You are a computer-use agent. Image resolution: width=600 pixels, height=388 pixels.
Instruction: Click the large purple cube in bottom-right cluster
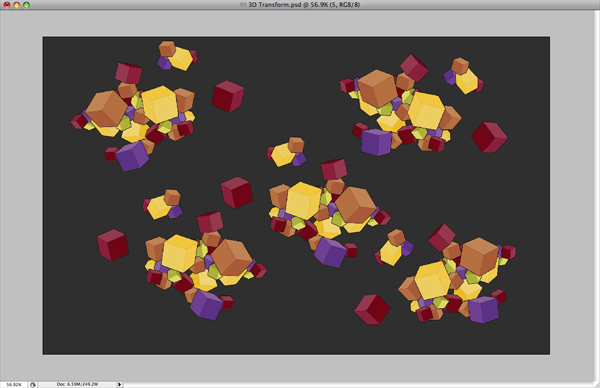tap(484, 309)
